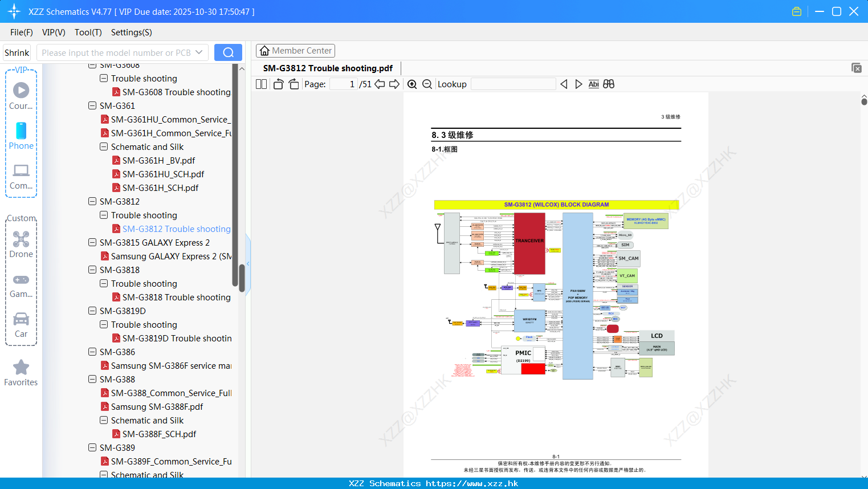
Task: Collapse Trouble shooting folder under SM-G3812
Action: [104, 215]
